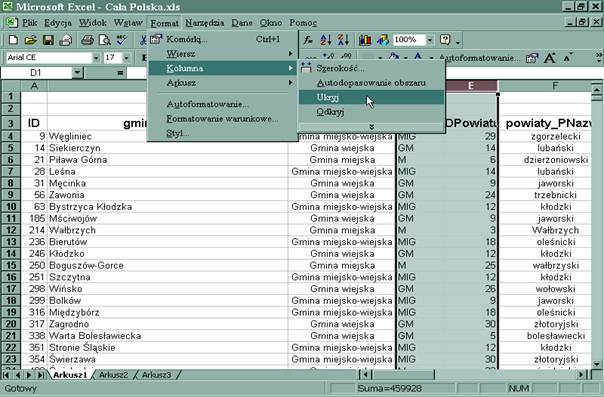604x397 pixels.
Task: Click the Email envelope-printer icon
Action: (x=66, y=40)
